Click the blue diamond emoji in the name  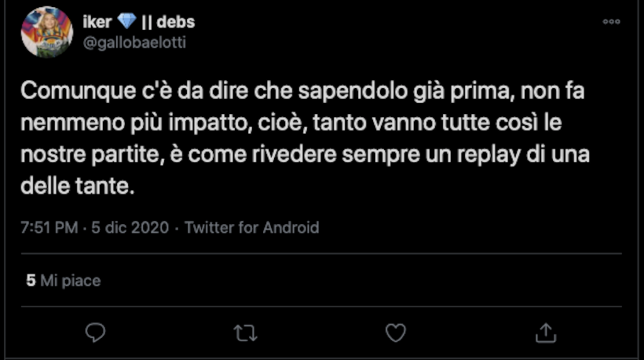coord(126,22)
